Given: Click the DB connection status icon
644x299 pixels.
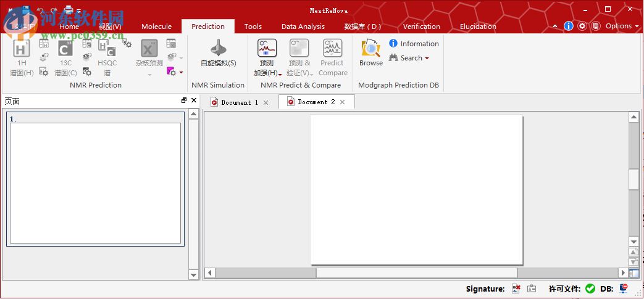Looking at the screenshot, I should pyautogui.click(x=624, y=289).
